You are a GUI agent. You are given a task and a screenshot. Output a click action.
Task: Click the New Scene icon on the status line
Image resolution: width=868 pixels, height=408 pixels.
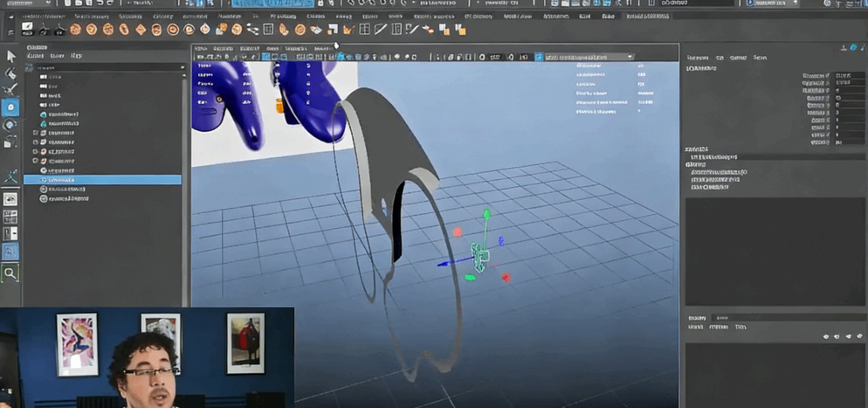(68, 3)
